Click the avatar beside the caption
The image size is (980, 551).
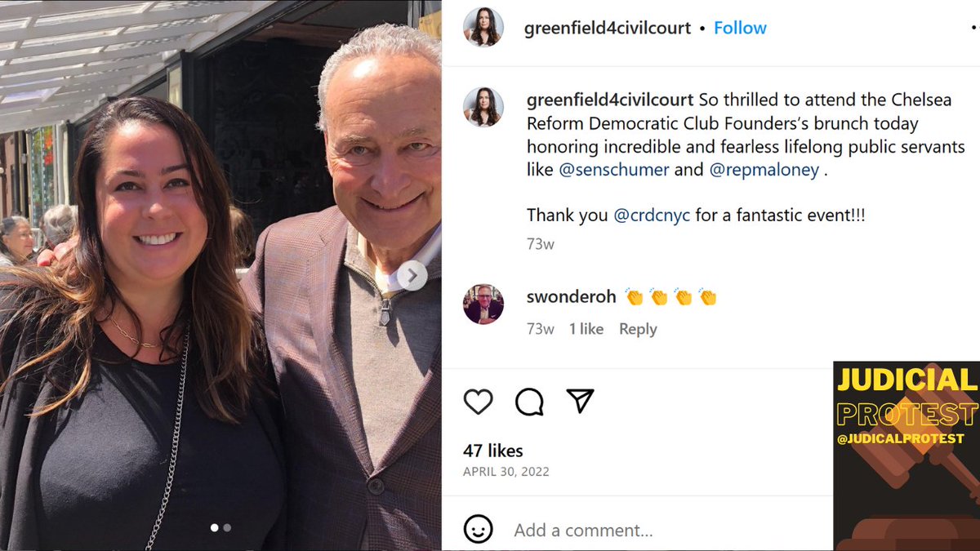(483, 107)
